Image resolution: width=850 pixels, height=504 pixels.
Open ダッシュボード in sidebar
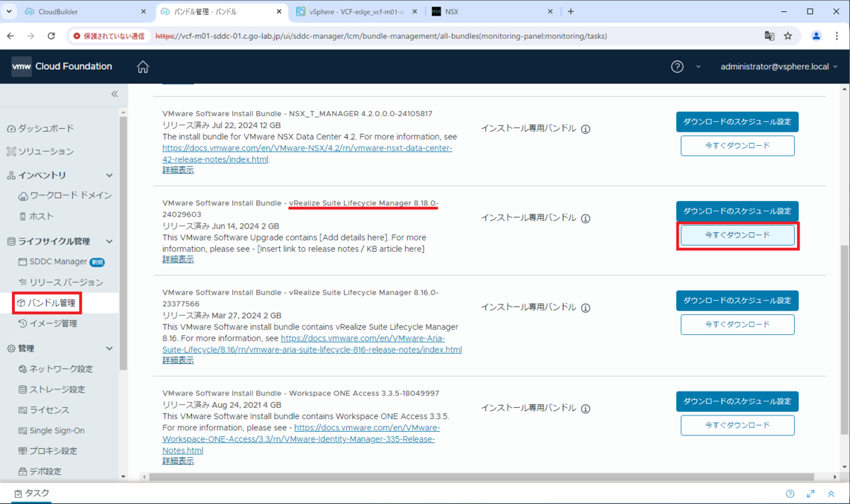click(40, 128)
